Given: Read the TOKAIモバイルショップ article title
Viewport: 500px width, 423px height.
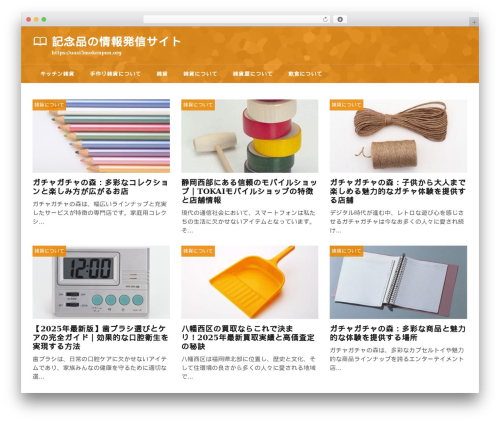Looking at the screenshot, I should click(x=249, y=191).
